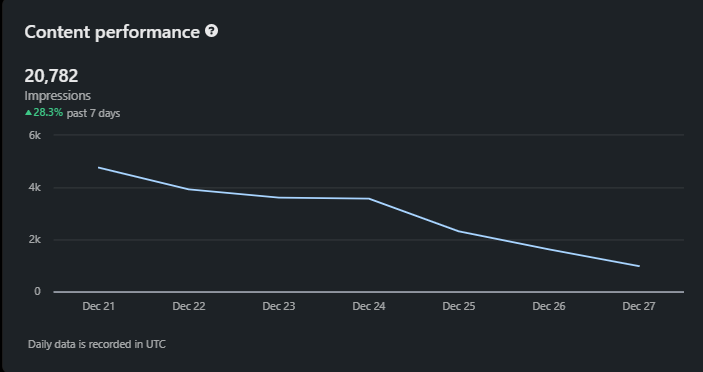Click the line's end point above Dec 27
Screen dimensions: 703x372
[x=639, y=266]
